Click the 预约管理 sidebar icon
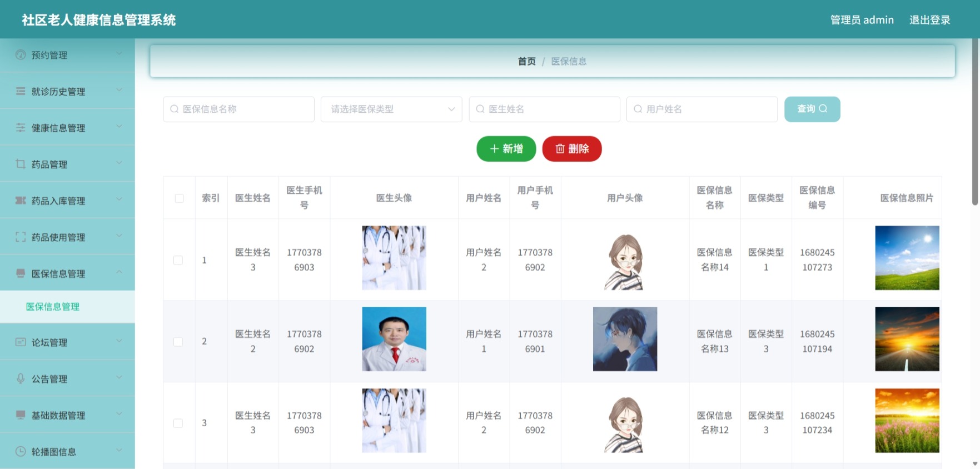This screenshot has height=469, width=980. click(x=21, y=54)
